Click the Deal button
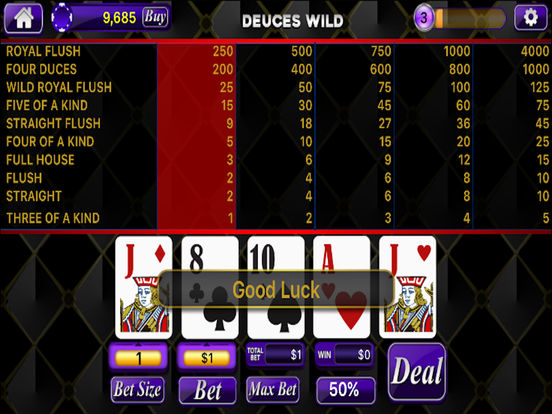The height and width of the screenshot is (414, 552). pyautogui.click(x=417, y=372)
